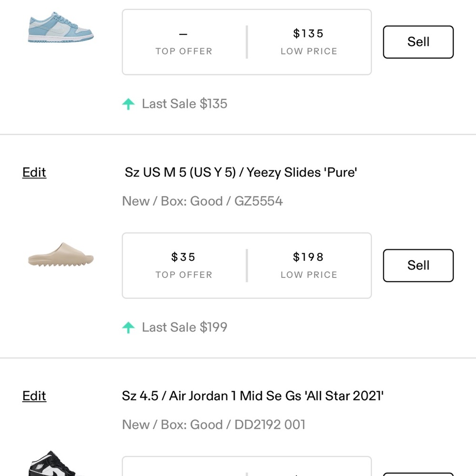Sell the Yeezy Slides 'Pure' listing

click(418, 266)
